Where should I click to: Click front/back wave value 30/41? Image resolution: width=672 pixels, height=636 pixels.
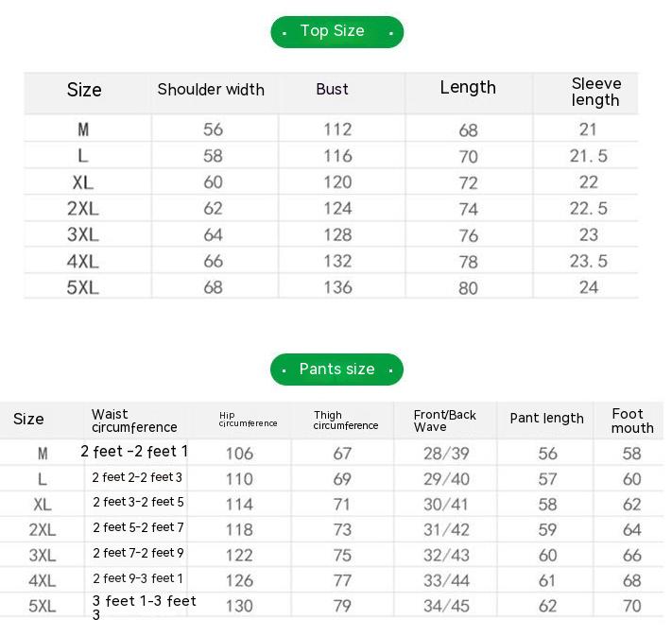446,505
